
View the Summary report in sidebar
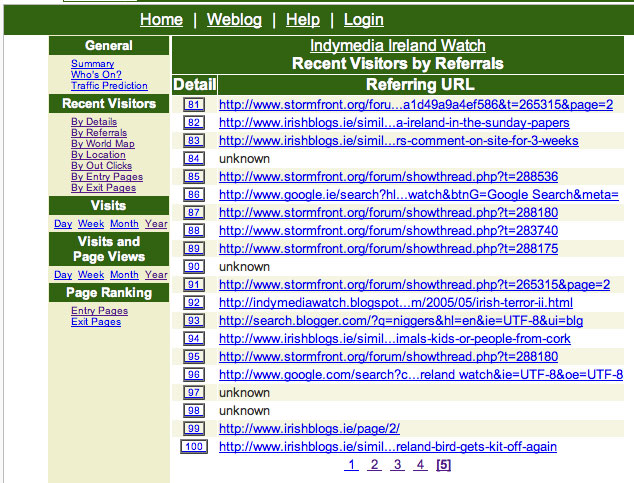(x=92, y=64)
